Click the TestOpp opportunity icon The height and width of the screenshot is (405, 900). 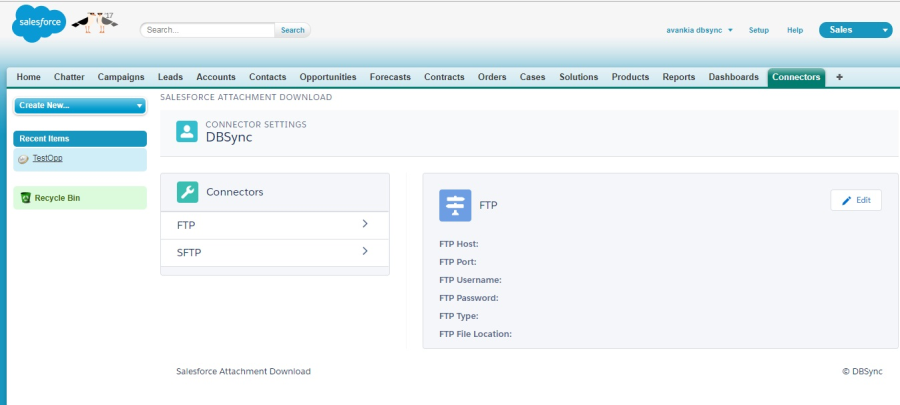pos(23,159)
